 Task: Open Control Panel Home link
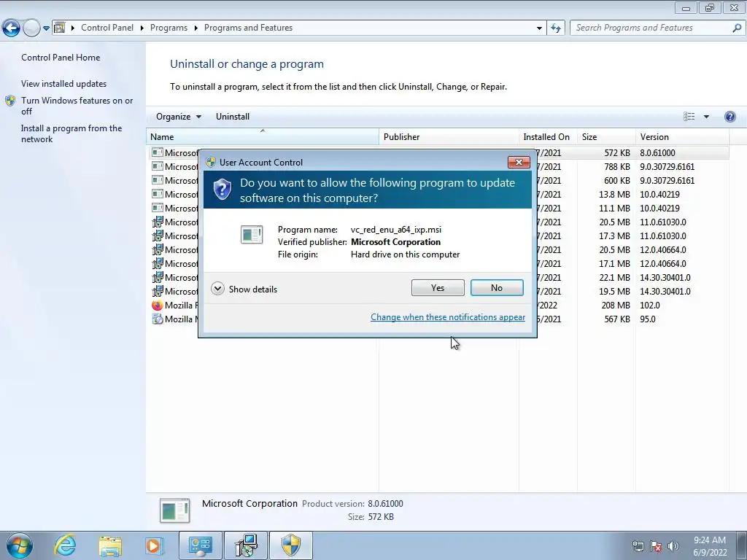[x=61, y=57]
